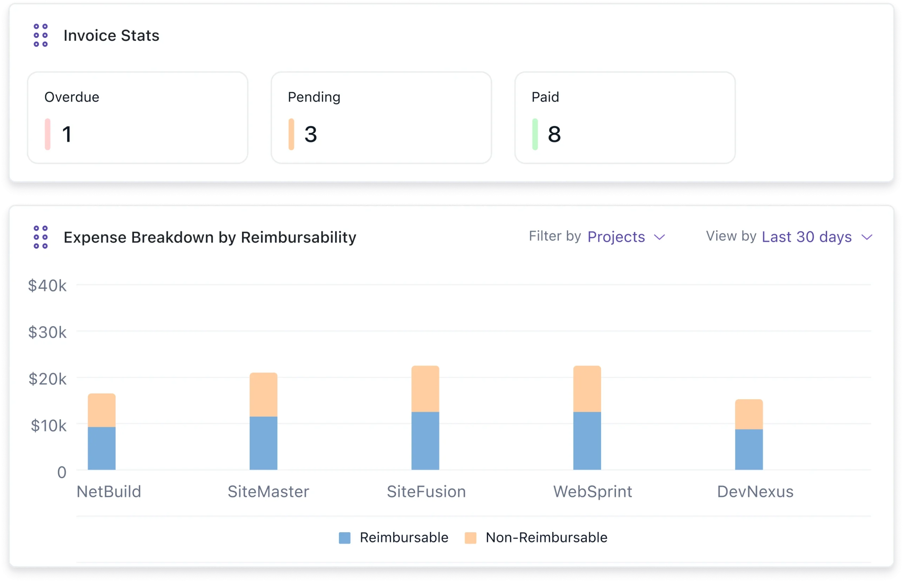Click SiteMaster's orange non-reimbursable bar segment
The width and height of the screenshot is (903, 588).
tap(263, 395)
